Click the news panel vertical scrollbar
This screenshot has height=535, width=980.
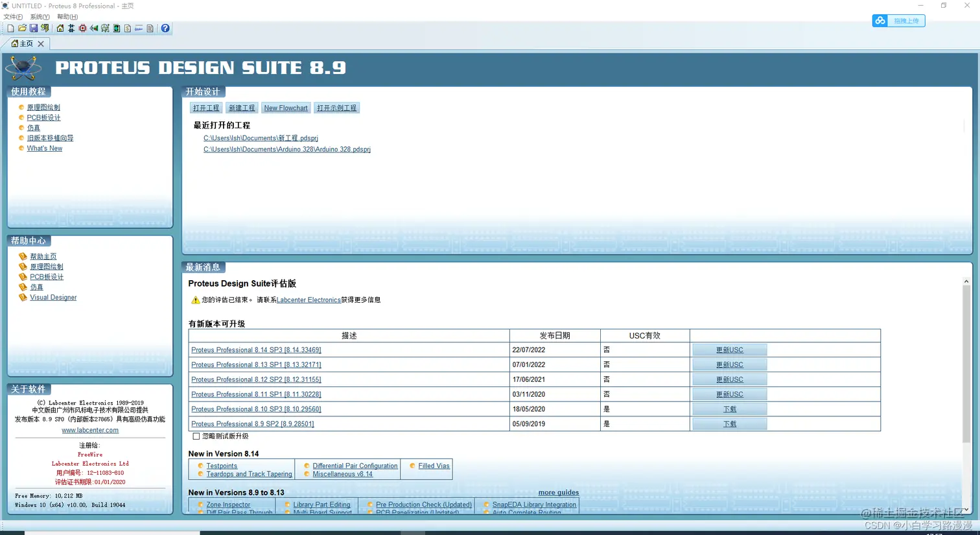966,396
